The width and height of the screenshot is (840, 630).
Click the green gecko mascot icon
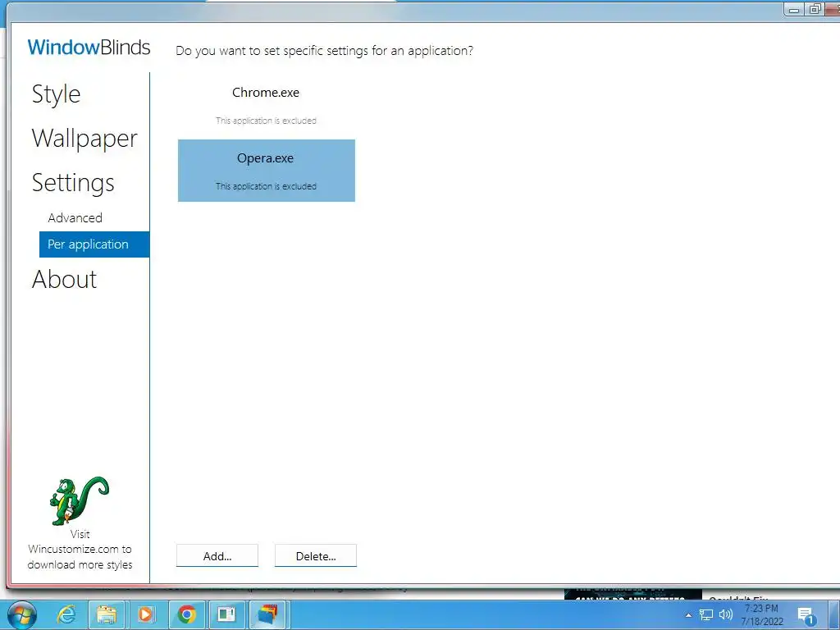[x=80, y=501]
